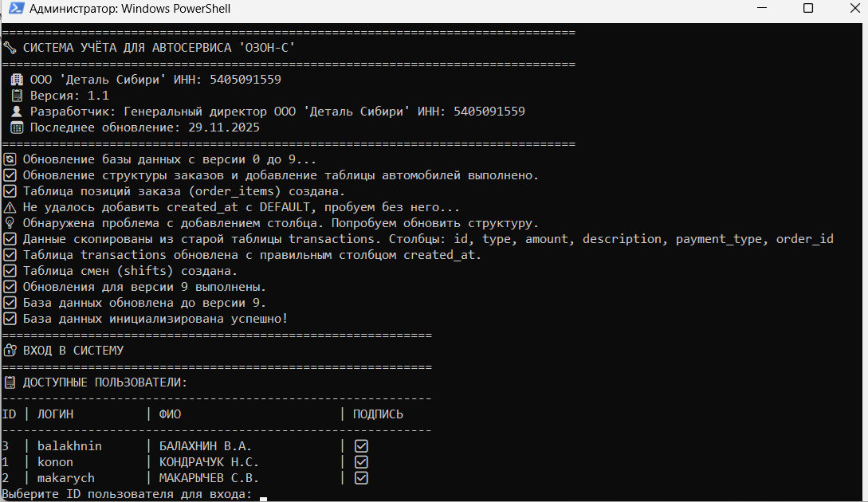Click the clipboard icon next to 'ДОСТУПНЫЕ ПОЛЬЗОВАТЕЛИ'
This screenshot has height=502, width=868.
(x=10, y=382)
